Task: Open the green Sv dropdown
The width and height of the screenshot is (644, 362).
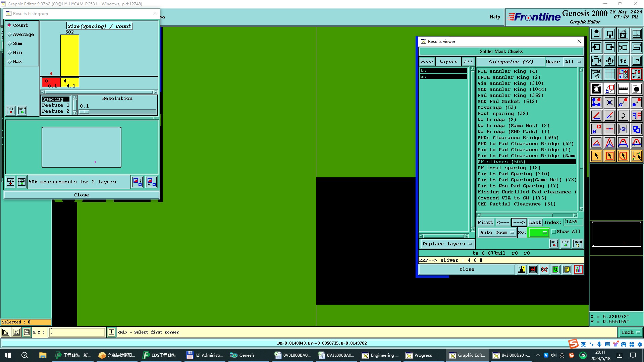Action: click(x=539, y=232)
